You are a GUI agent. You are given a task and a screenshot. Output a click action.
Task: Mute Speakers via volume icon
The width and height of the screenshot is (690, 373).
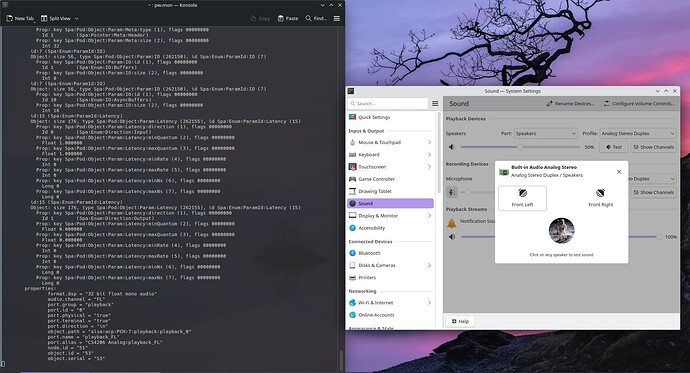[451, 147]
